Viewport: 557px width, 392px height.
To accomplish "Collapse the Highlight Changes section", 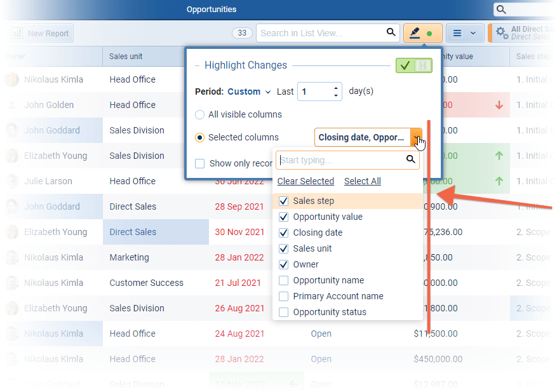I will 198,65.
